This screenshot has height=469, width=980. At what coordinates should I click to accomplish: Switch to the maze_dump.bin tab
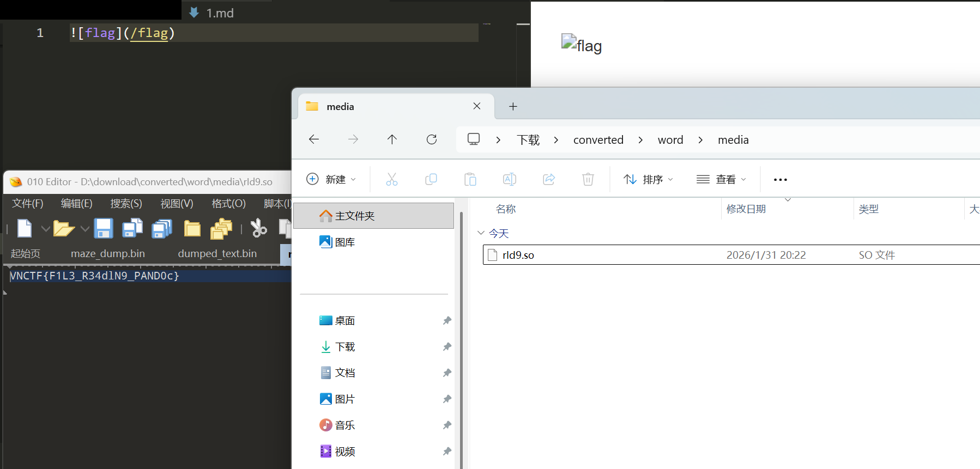pos(108,254)
